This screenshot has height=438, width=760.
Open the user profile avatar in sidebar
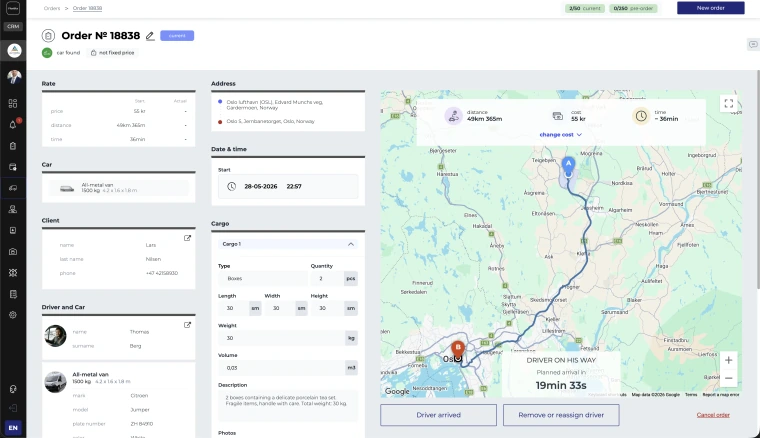tap(14, 76)
